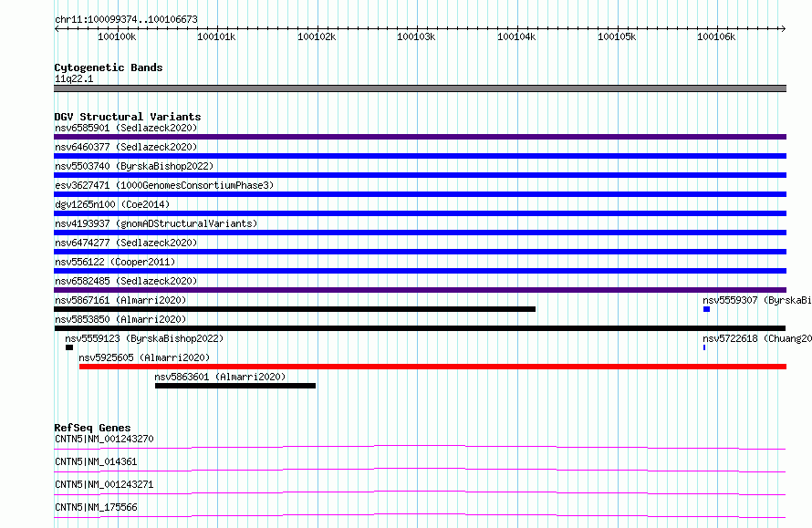Click the magenta intron line of NM_001243271

[420, 492]
